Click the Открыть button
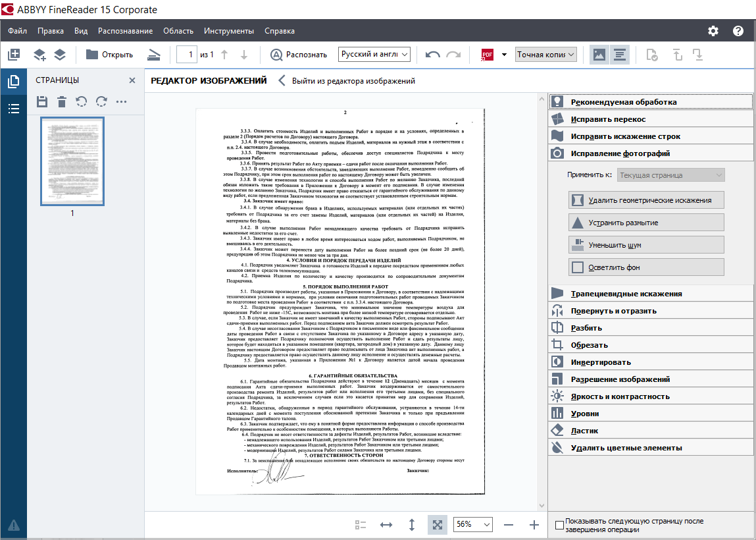 [109, 55]
